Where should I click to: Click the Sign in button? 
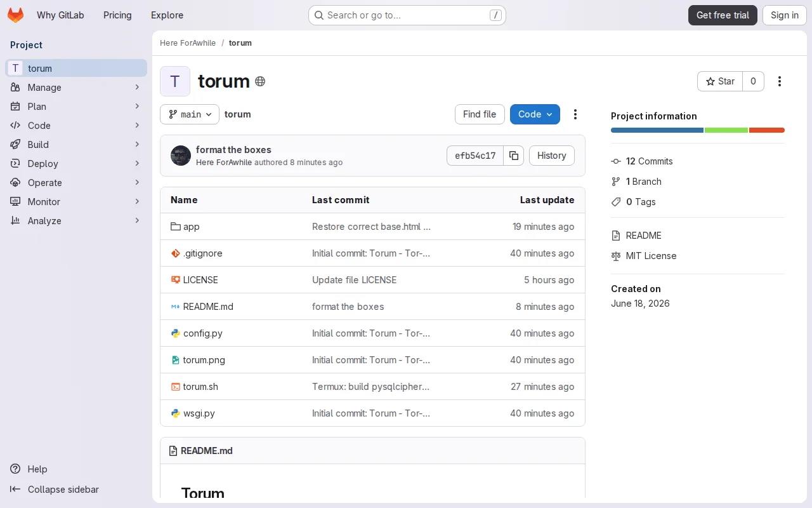tap(785, 15)
